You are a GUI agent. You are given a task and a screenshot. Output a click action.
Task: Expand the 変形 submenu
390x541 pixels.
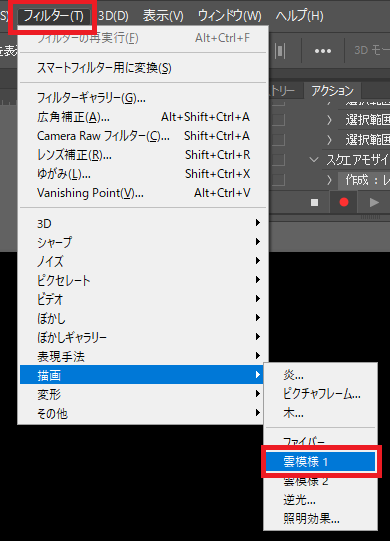click(x=143, y=394)
